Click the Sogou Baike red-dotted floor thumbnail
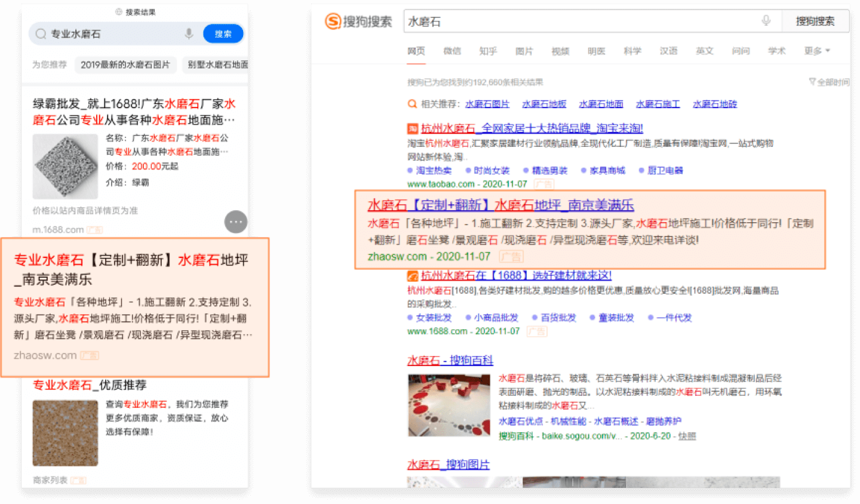Screen dimensions: 860x504 [x=449, y=405]
